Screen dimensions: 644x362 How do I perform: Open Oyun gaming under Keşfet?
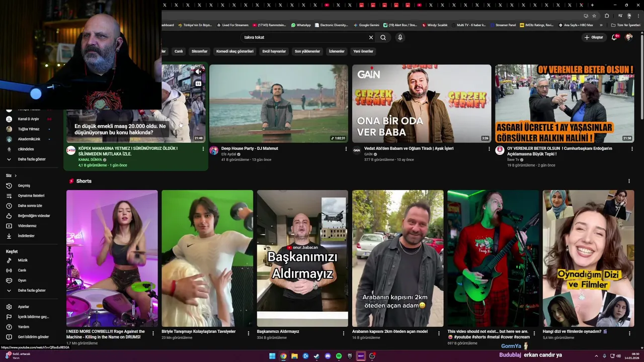click(x=29, y=281)
